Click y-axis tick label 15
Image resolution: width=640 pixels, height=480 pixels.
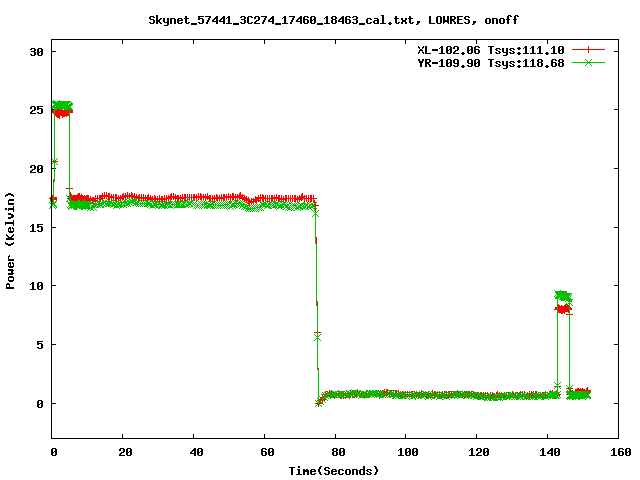click(x=36, y=228)
